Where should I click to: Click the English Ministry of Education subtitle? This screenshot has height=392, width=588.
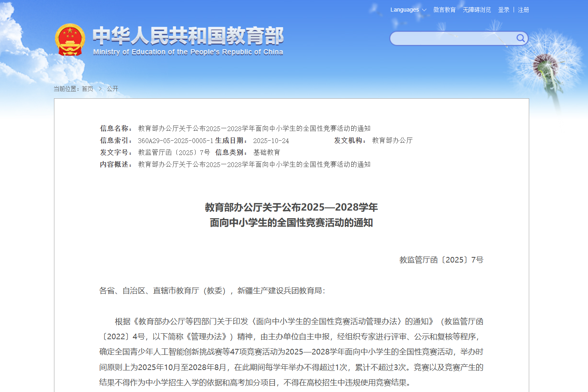tap(188, 52)
